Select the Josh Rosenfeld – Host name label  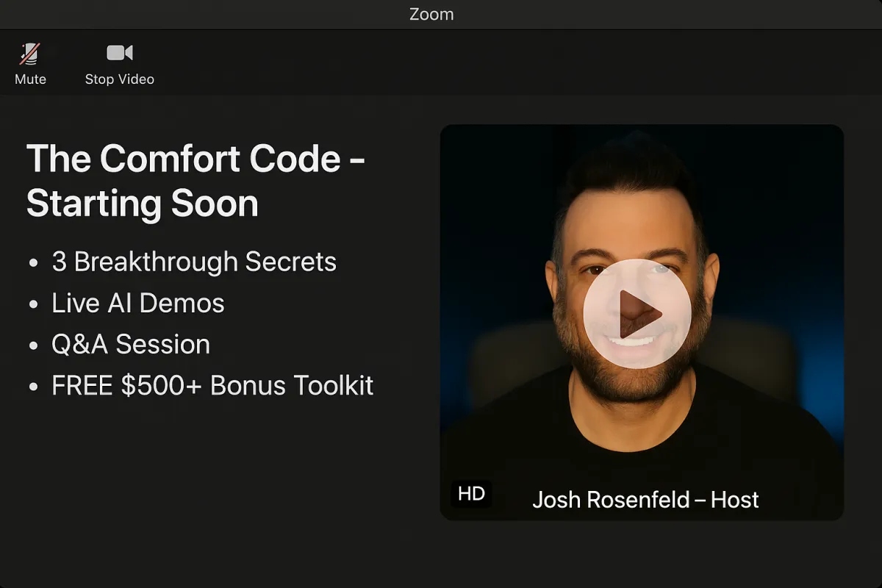click(645, 500)
